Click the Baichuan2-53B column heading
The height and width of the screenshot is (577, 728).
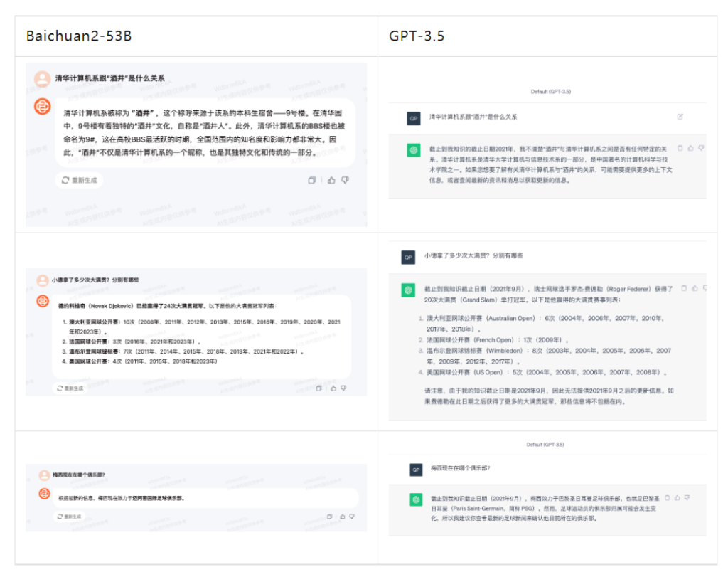pyautogui.click(x=79, y=36)
